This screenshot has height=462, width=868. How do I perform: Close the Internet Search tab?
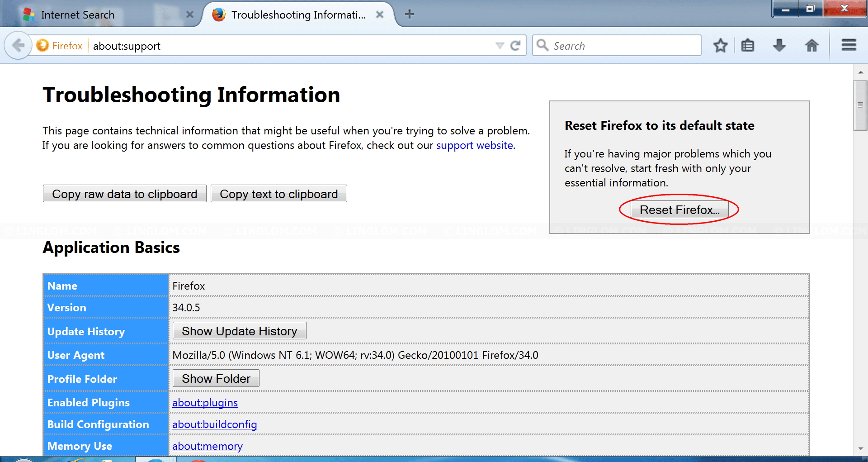click(x=190, y=14)
